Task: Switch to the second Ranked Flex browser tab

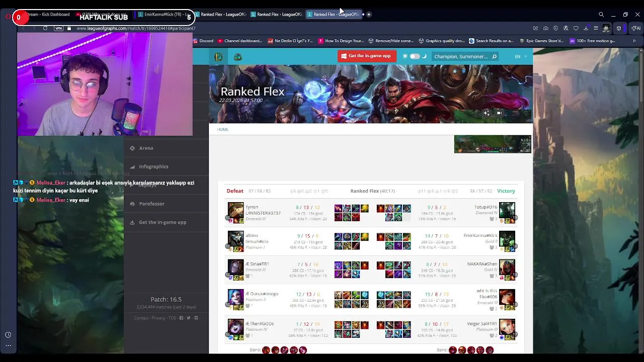Action: (x=276, y=15)
